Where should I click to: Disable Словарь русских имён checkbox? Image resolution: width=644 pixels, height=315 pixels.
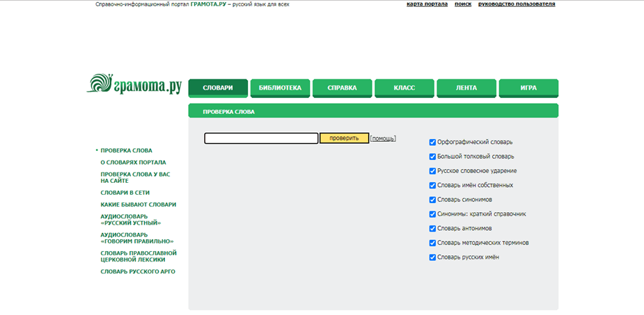(x=432, y=257)
